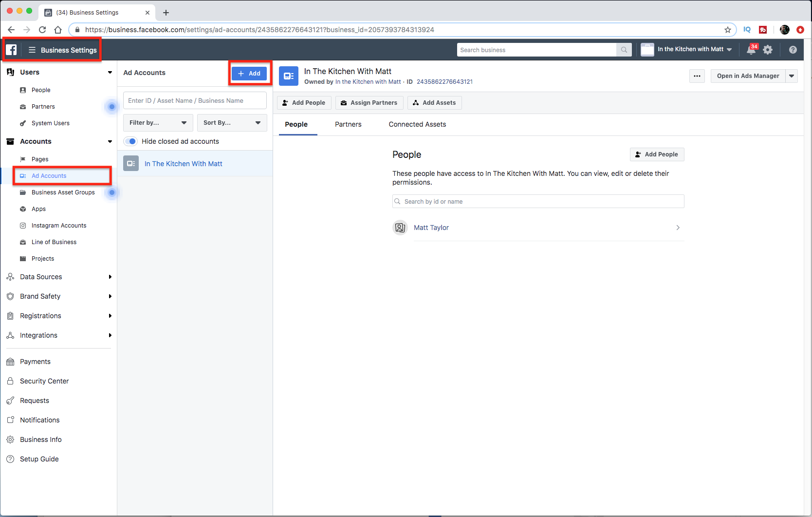Click the help question mark icon
This screenshot has width=812, height=517.
[793, 50]
